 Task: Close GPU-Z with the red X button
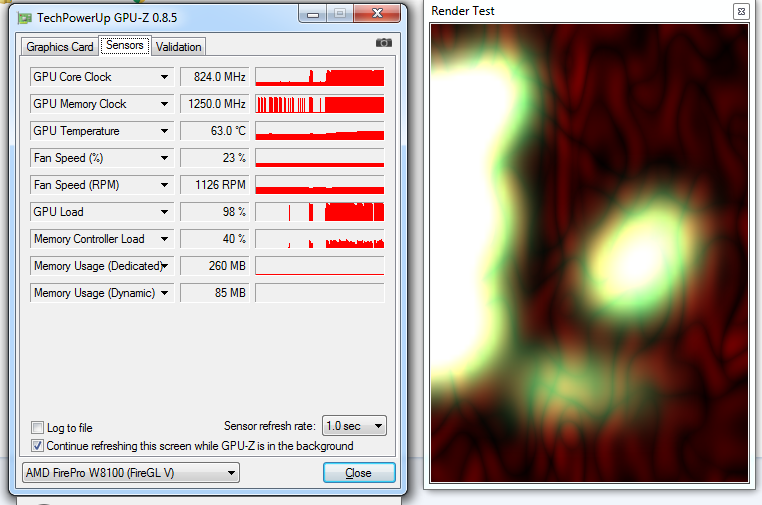click(377, 14)
